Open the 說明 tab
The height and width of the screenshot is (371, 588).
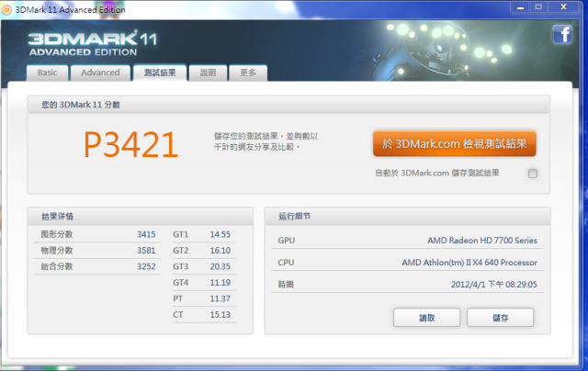pyautogui.click(x=209, y=73)
